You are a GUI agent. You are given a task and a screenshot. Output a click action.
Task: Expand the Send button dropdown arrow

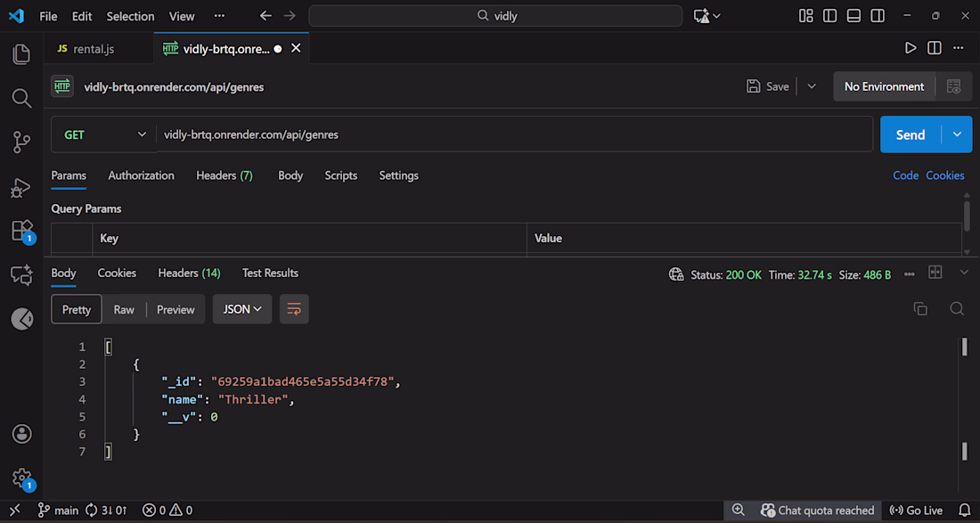click(957, 135)
